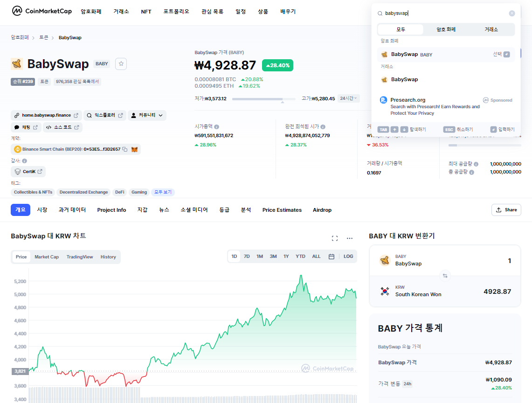Click the CoinMarketCap logo

(42, 11)
